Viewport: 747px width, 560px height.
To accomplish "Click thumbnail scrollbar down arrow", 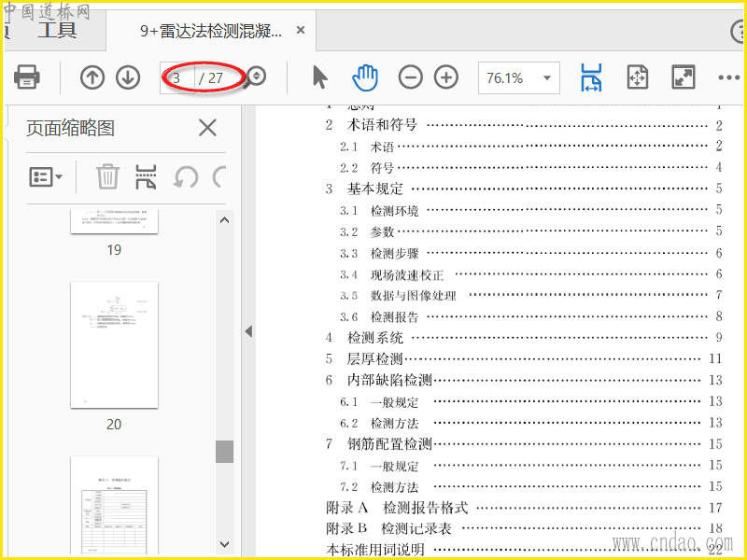I will click(225, 544).
